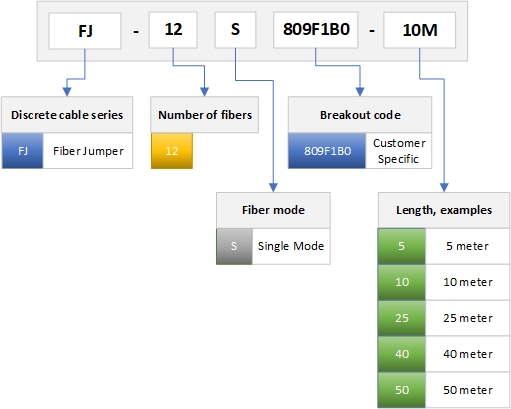Click the Discrete cable series header
Image resolution: width=511 pixels, height=409 pixels.
[67, 115]
